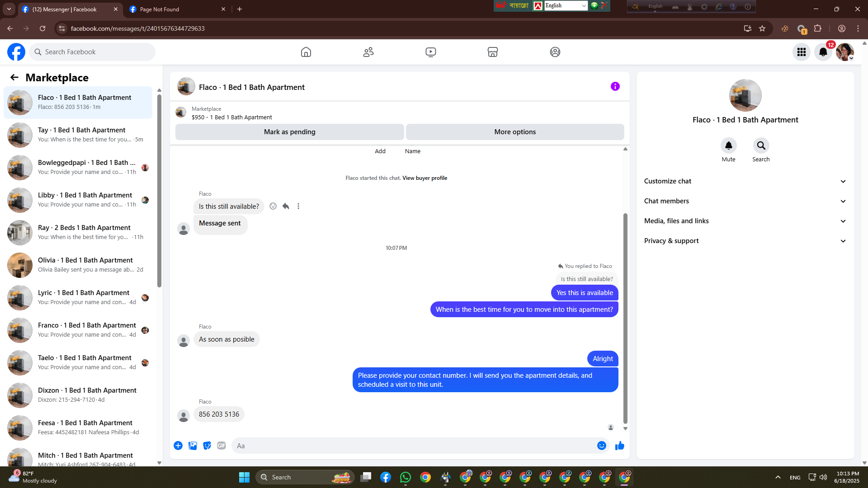Click the chat messages scrollbar
This screenshot has height=488, width=868.
pos(625,319)
